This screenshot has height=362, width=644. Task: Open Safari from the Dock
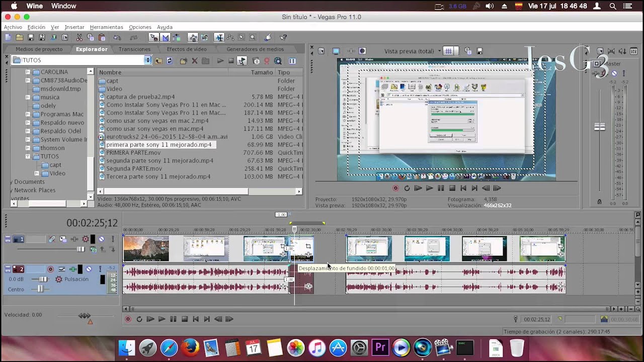(x=169, y=347)
